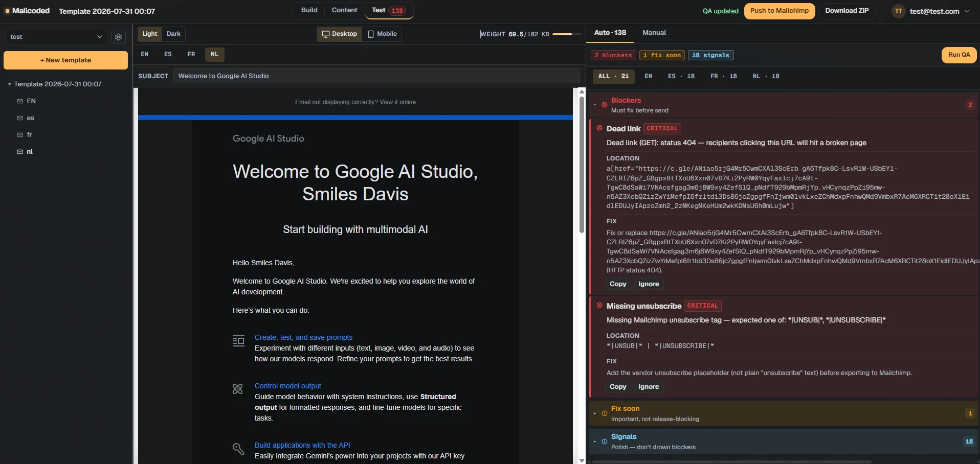Open the Build tab
This screenshot has height=464, width=980.
pos(309,10)
